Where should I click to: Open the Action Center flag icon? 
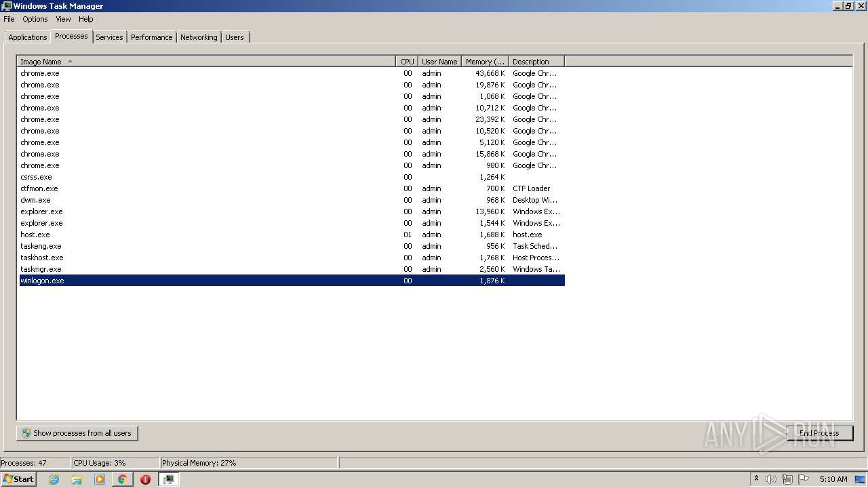coord(804,479)
